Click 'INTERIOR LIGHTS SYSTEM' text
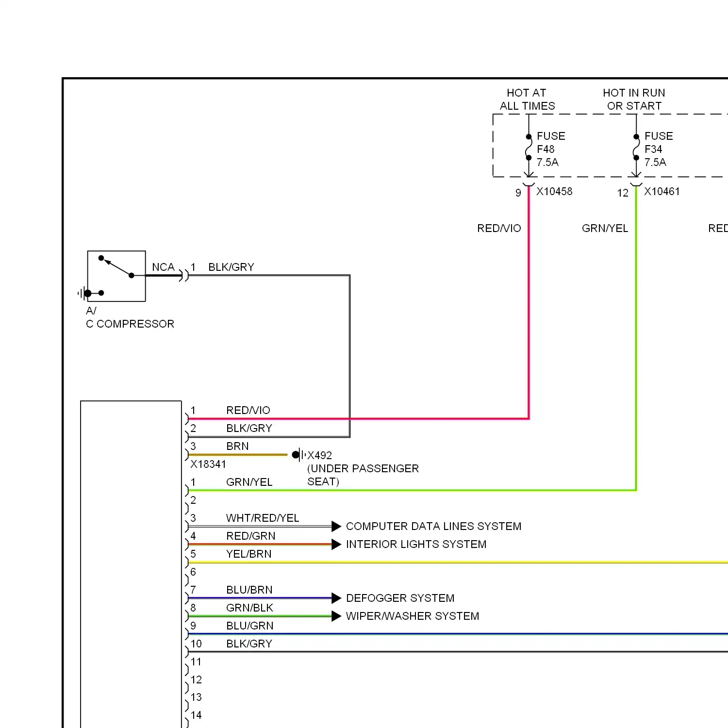Screen dimensions: 728x728 click(416, 544)
